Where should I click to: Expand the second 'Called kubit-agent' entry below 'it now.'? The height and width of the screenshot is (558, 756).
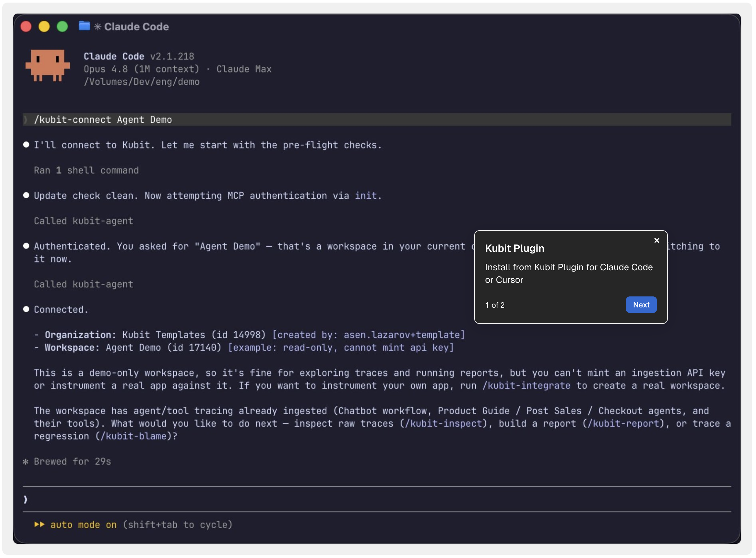pos(84,285)
